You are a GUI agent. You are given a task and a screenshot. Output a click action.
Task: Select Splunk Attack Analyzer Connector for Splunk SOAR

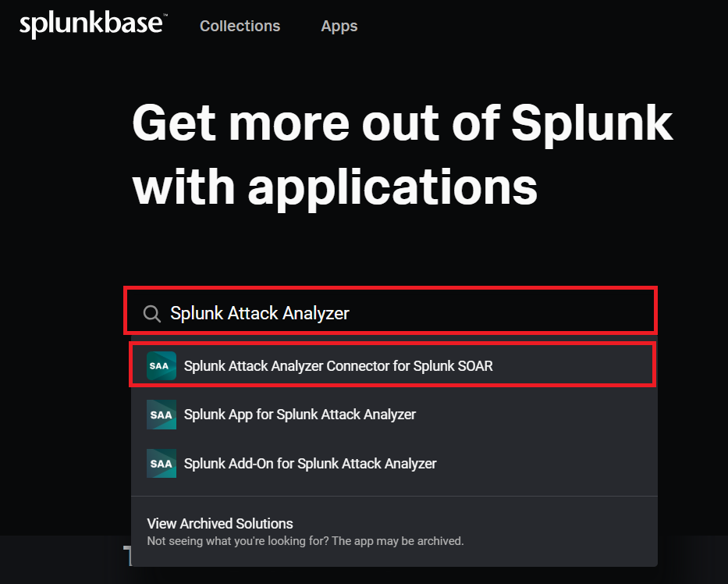338,365
